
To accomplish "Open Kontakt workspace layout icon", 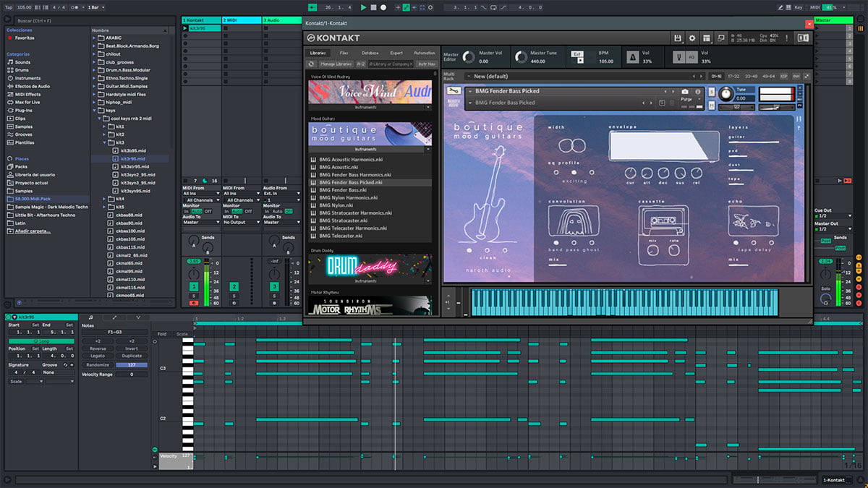I will pos(707,38).
